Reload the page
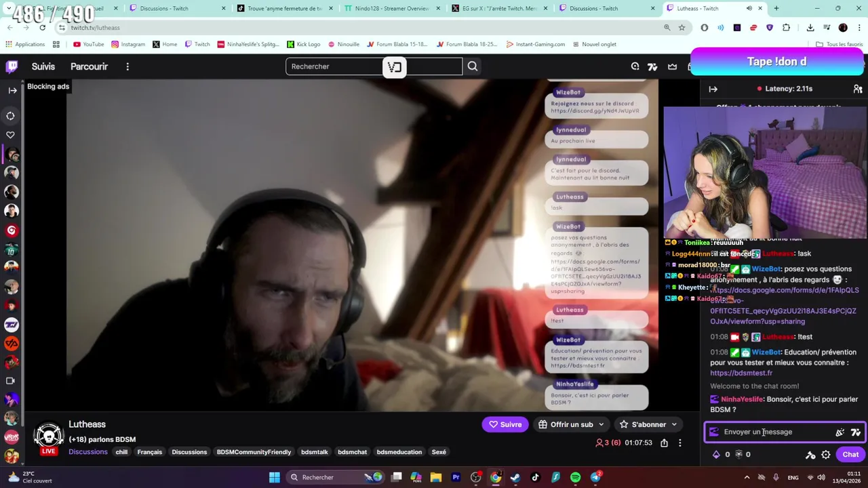 coord(42,27)
